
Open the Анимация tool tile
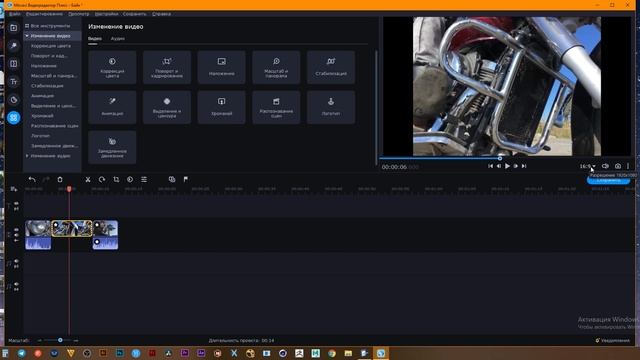coord(112,107)
